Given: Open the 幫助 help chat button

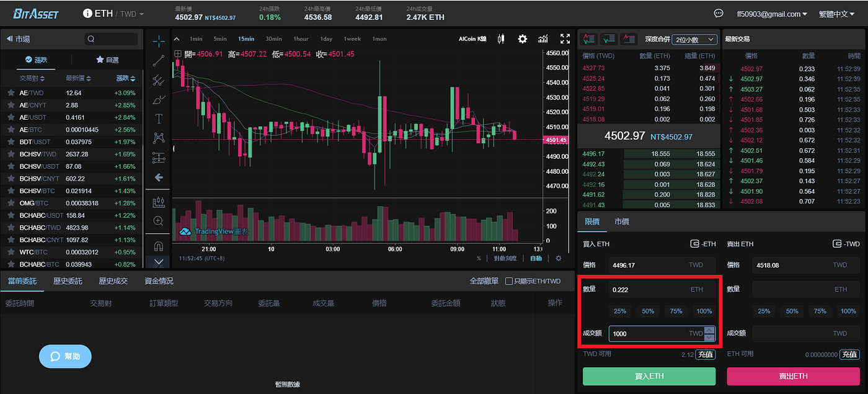Looking at the screenshot, I should [65, 356].
